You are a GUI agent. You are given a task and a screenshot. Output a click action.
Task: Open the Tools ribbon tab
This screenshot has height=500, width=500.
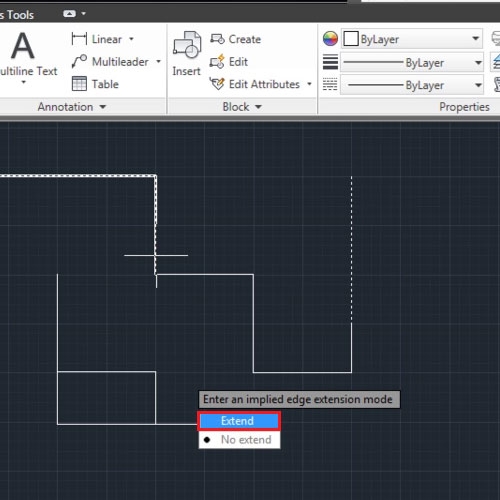coord(17,15)
